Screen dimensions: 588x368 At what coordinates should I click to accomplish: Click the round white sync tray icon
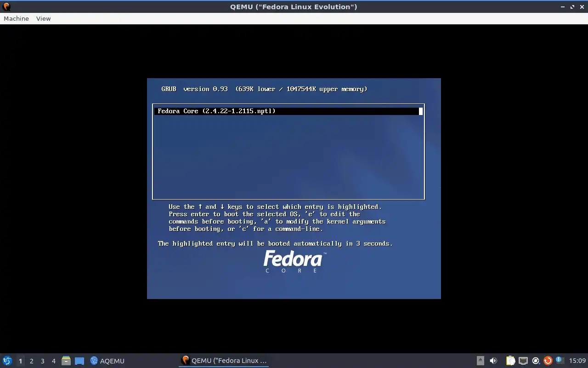[535, 361]
